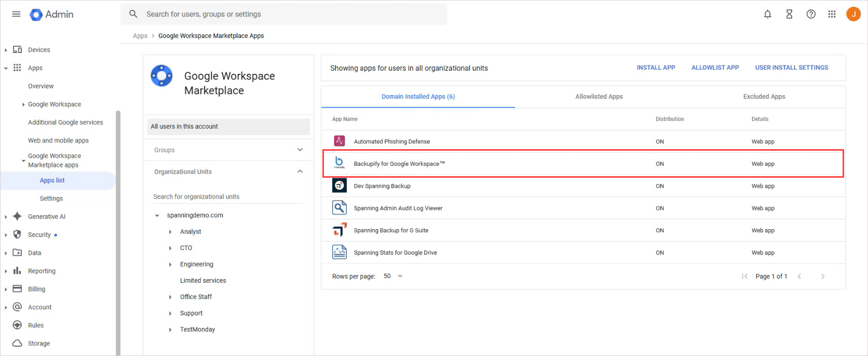Click USER INSTALL SETTINGS button
The image size is (868, 356).
[x=792, y=68]
